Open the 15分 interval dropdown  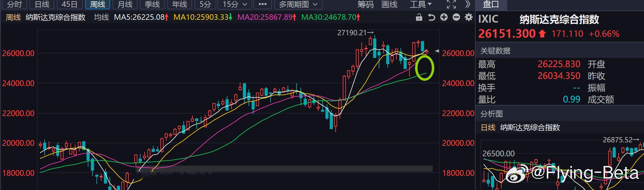[x=235, y=4]
